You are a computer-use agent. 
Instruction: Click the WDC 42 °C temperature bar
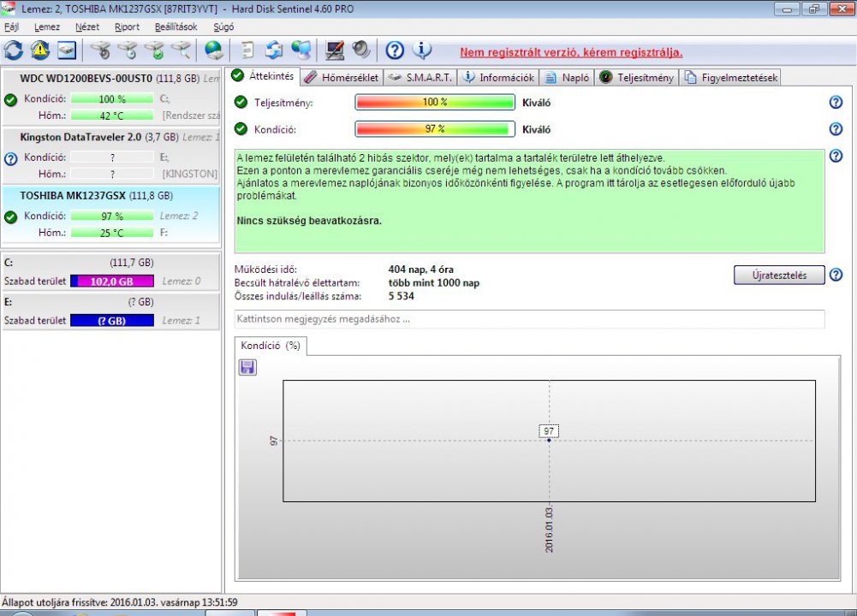[x=112, y=115]
